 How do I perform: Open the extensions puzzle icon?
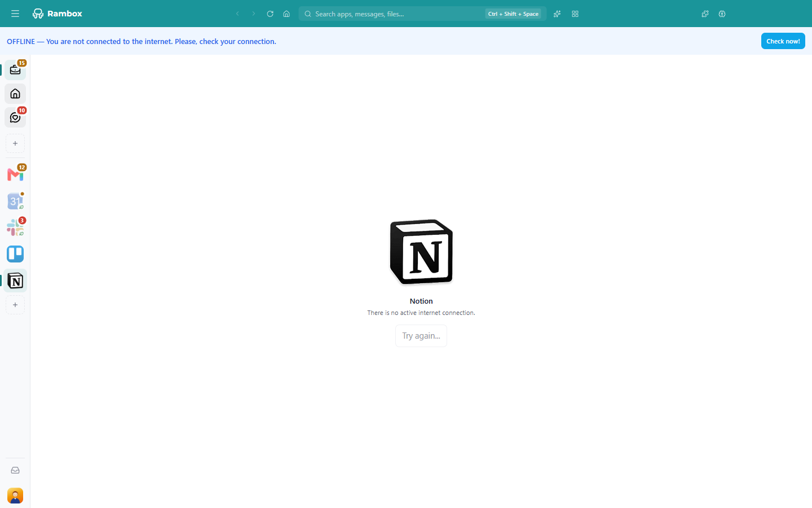705,14
